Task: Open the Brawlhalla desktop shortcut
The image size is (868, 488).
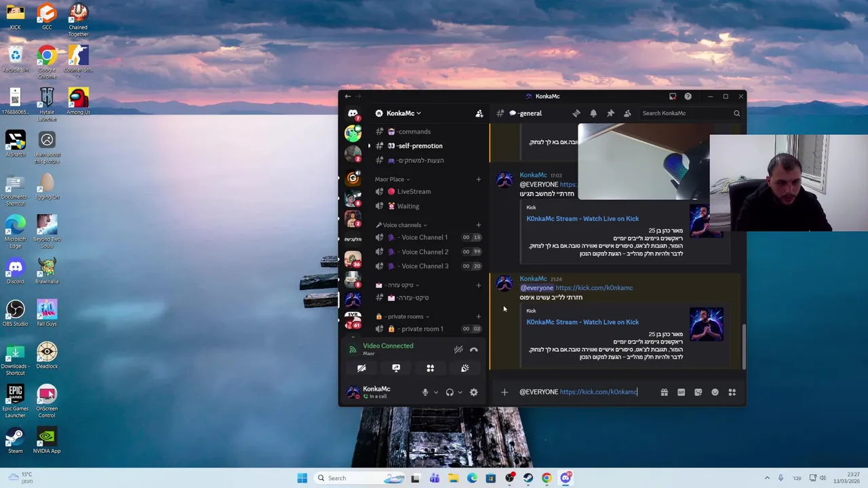Action: (x=47, y=270)
